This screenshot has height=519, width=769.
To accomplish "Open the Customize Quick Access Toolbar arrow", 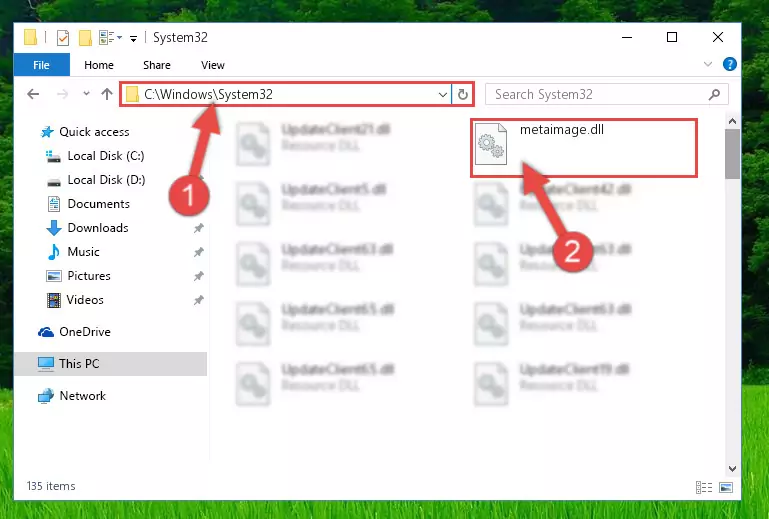I will 133,39.
